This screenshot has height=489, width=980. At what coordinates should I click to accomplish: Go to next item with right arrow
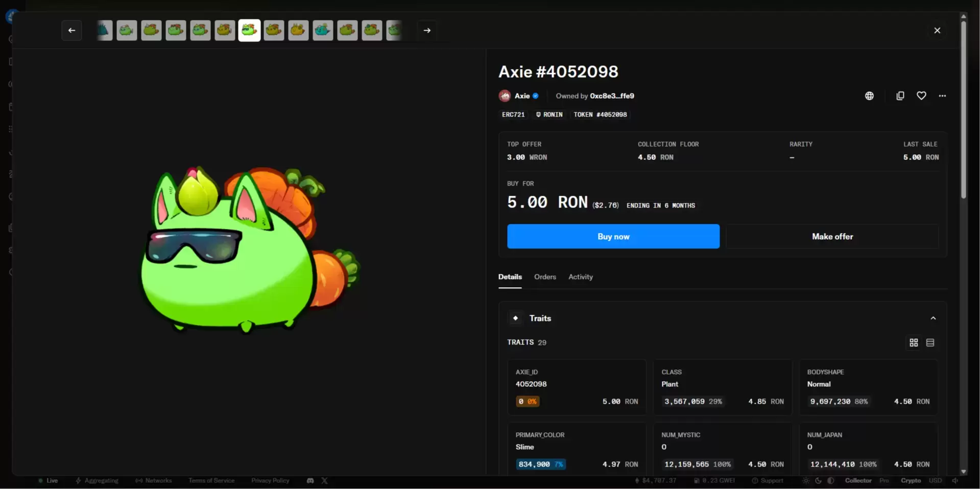tap(427, 31)
